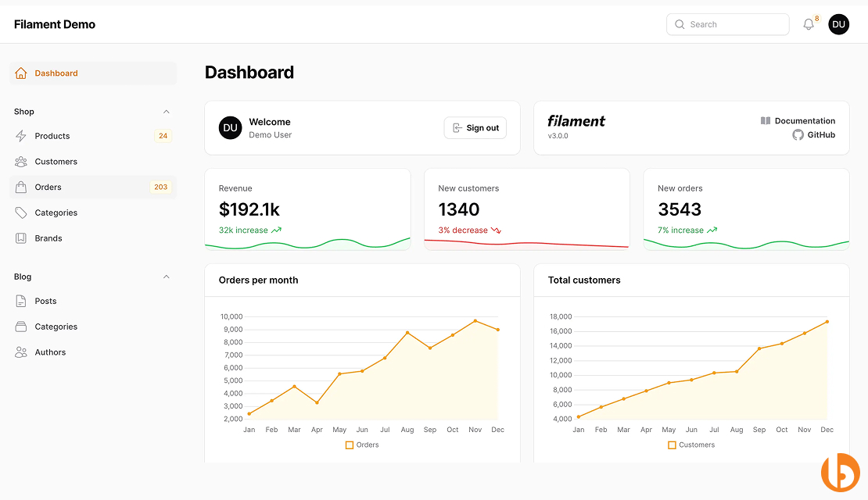Click the DU avatar in the Welcome card
Viewport: 868px width, 500px height.
click(230, 128)
